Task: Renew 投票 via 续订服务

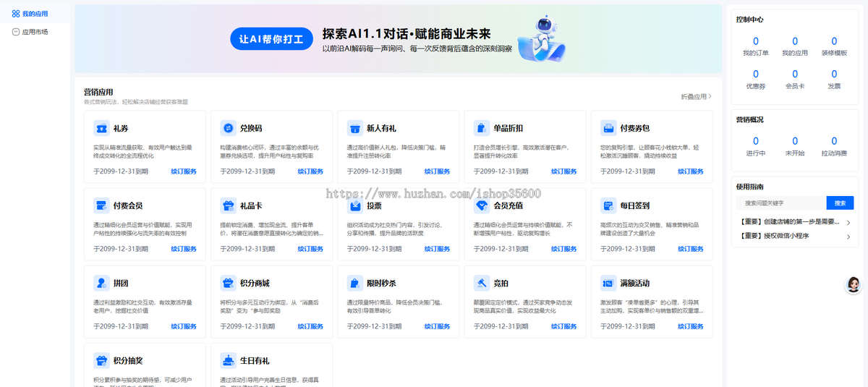Action: [437, 249]
